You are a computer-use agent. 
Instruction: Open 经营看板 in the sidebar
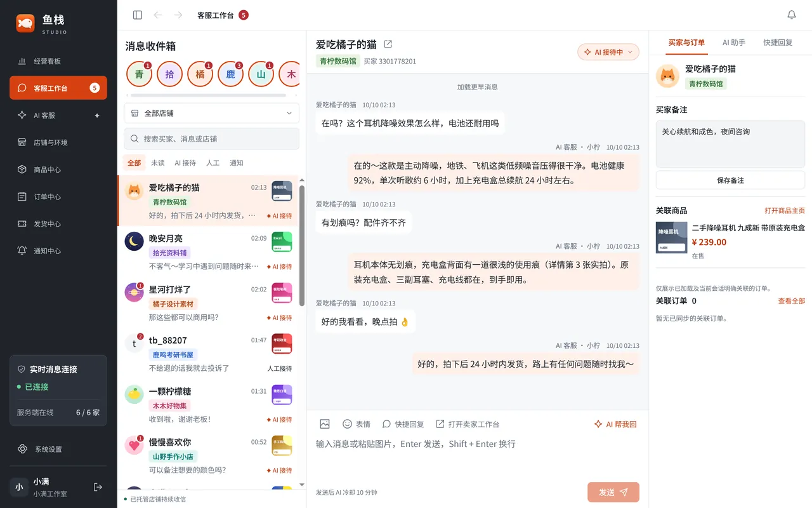click(x=58, y=61)
